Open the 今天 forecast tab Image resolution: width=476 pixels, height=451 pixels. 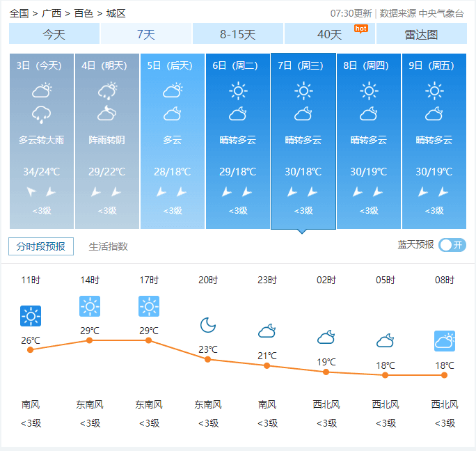(x=54, y=33)
